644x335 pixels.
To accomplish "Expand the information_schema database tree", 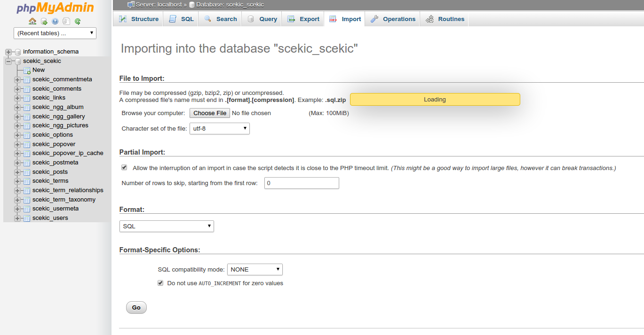I will (8, 52).
